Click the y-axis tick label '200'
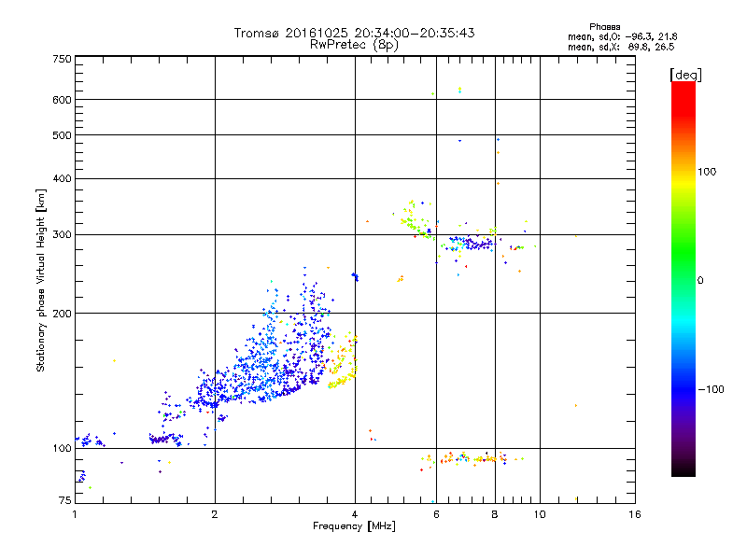 tap(62, 314)
